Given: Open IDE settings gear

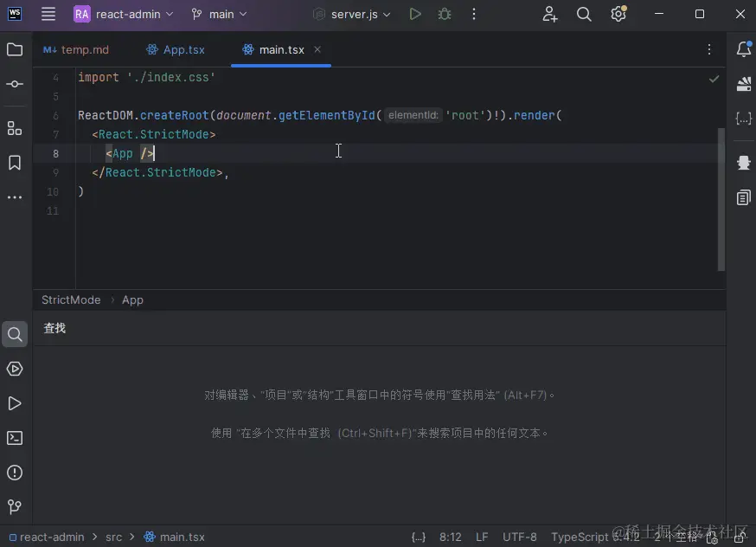Looking at the screenshot, I should (x=618, y=14).
